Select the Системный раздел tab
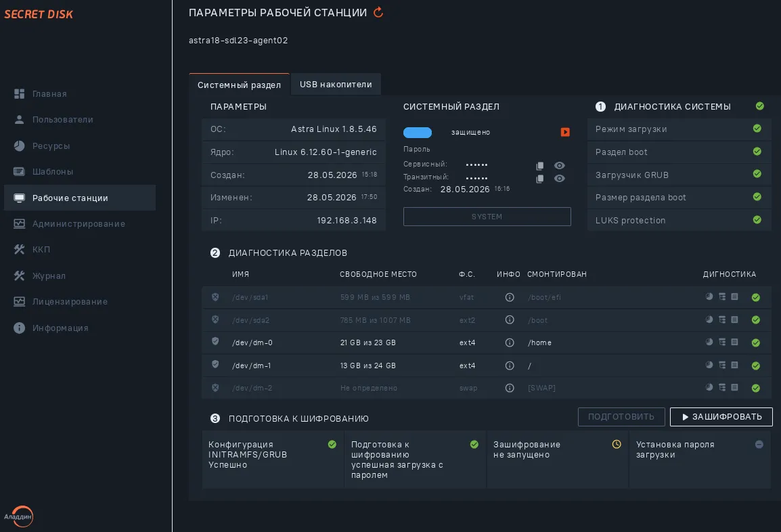The height and width of the screenshot is (532, 781). pos(239,85)
